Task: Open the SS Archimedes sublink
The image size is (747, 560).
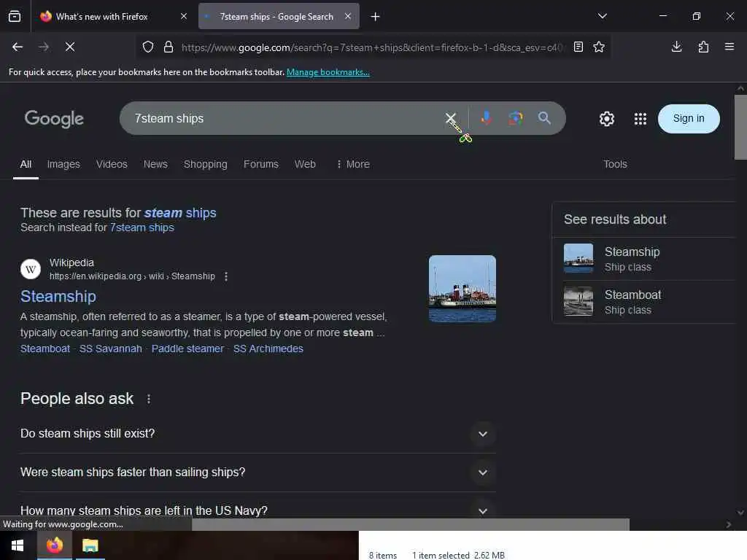Action: 268,349
